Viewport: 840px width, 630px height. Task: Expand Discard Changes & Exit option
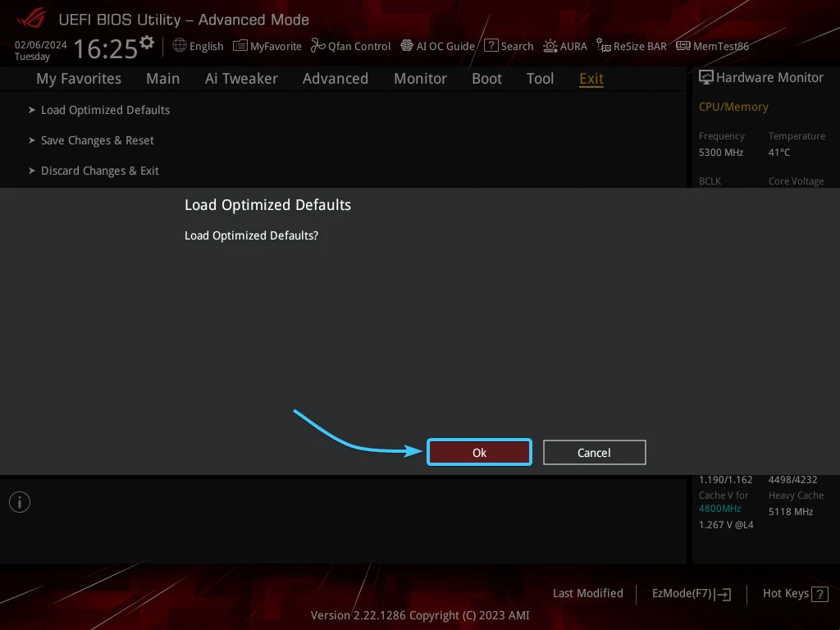[99, 171]
